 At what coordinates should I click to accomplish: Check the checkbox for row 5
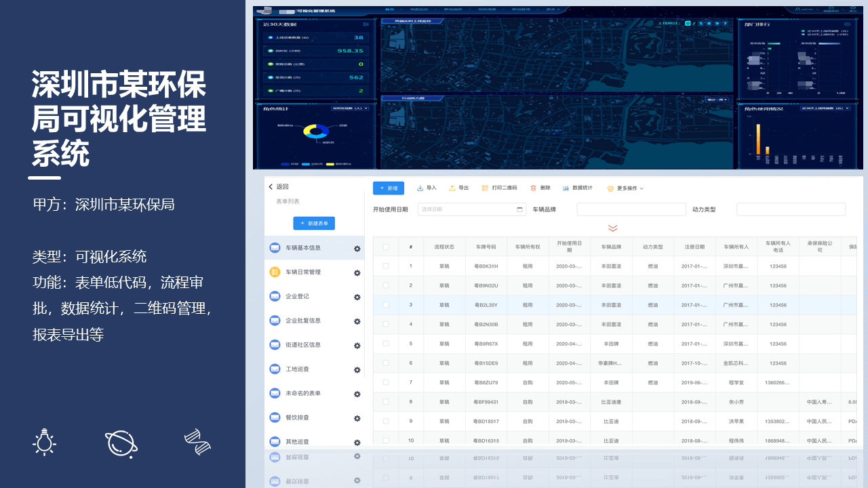tap(386, 344)
